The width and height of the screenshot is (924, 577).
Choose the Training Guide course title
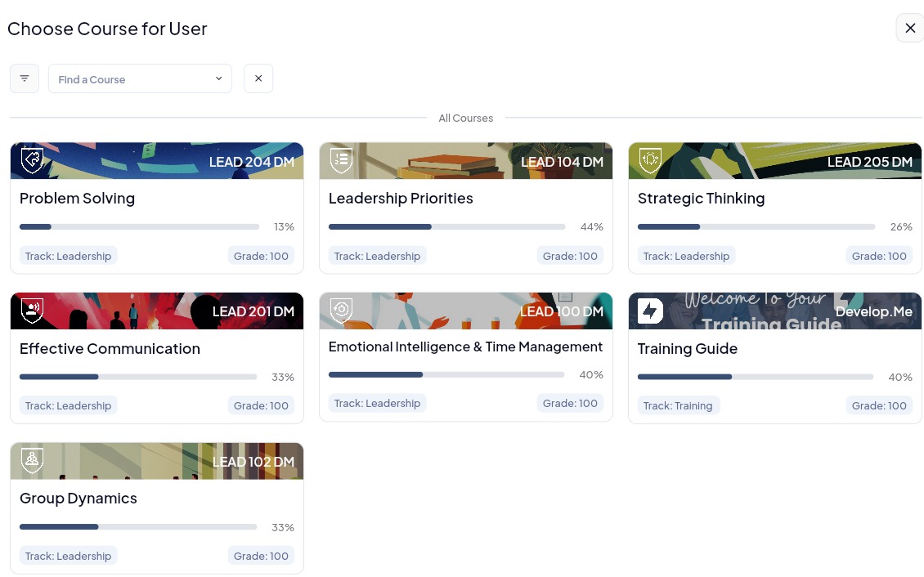[688, 349]
